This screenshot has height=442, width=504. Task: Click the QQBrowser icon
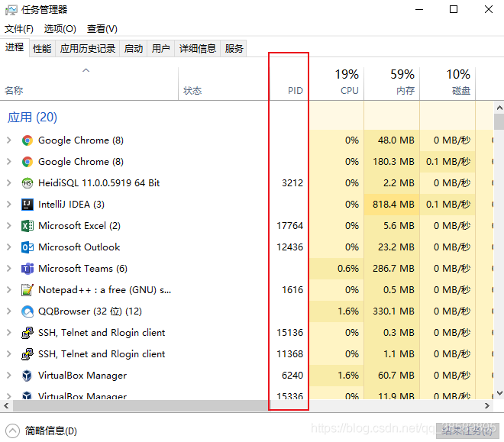27,311
